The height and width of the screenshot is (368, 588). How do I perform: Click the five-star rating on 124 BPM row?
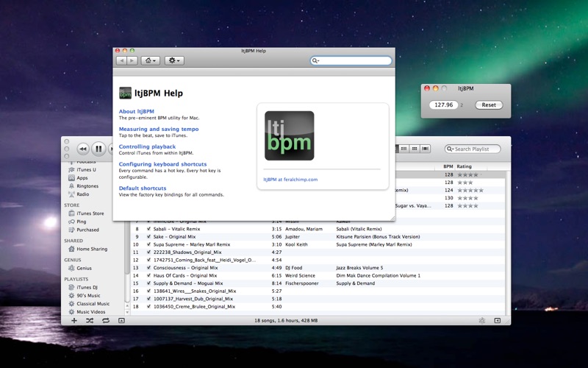[470, 191]
